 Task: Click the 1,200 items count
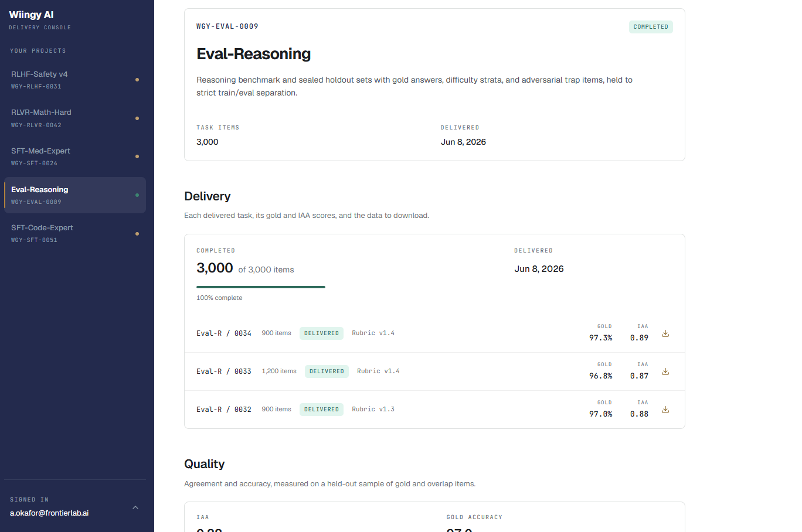(279, 371)
